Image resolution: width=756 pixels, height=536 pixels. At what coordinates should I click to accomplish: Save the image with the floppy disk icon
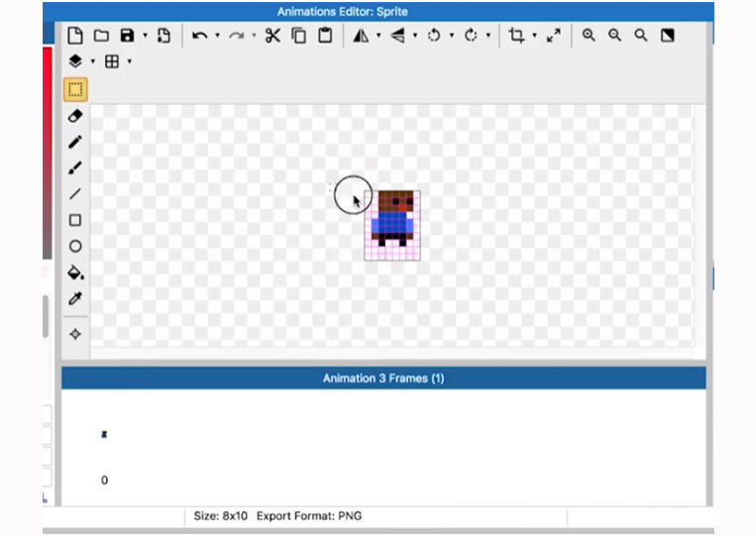coord(127,36)
